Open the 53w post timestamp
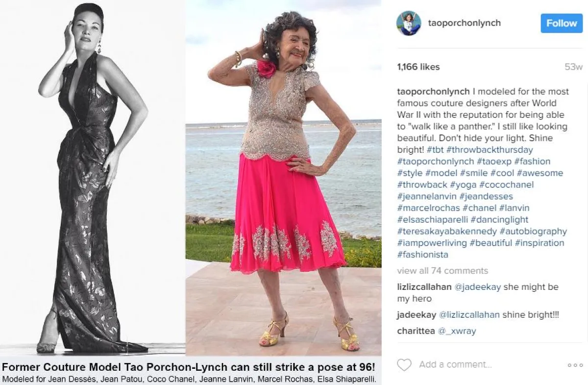Viewport: 588px width, 385px height. point(573,67)
